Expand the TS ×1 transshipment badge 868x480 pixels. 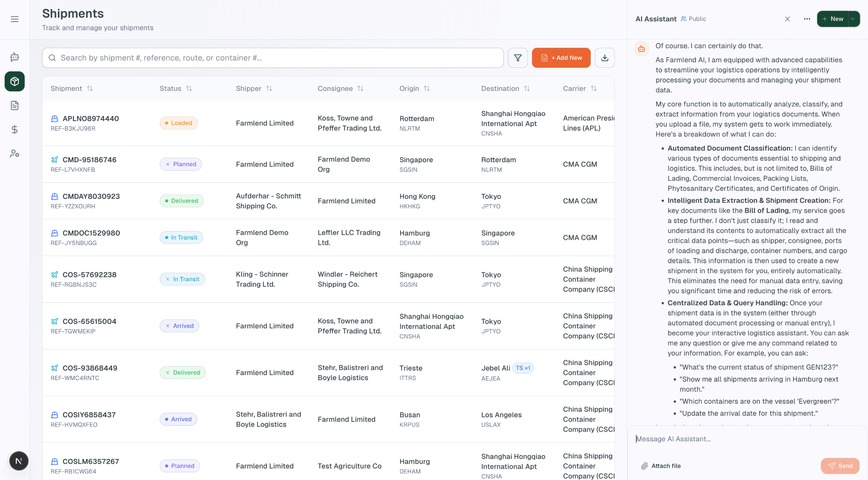523,368
